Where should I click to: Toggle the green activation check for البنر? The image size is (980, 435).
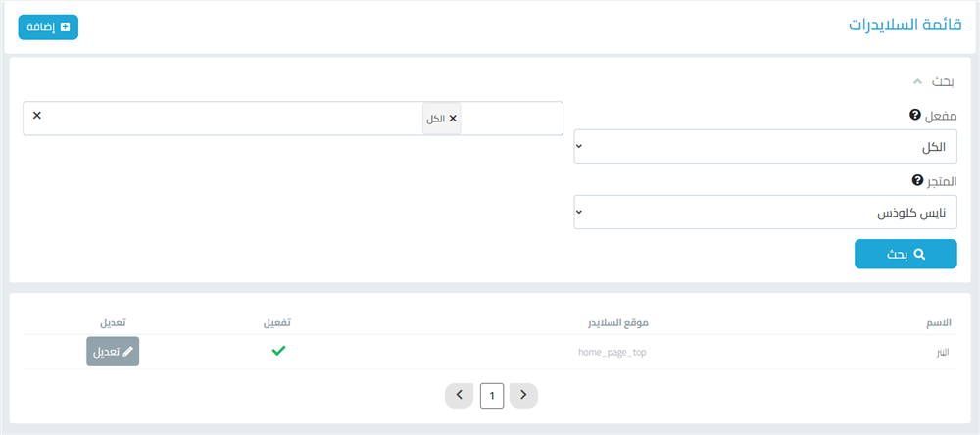(278, 351)
